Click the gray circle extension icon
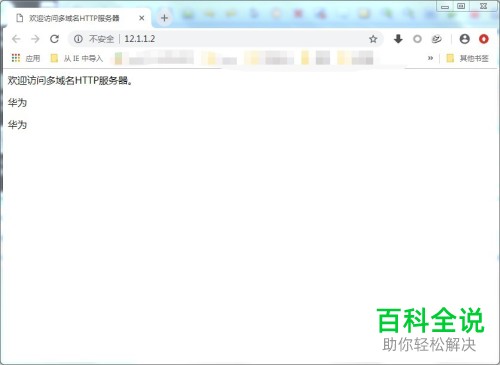 point(417,39)
